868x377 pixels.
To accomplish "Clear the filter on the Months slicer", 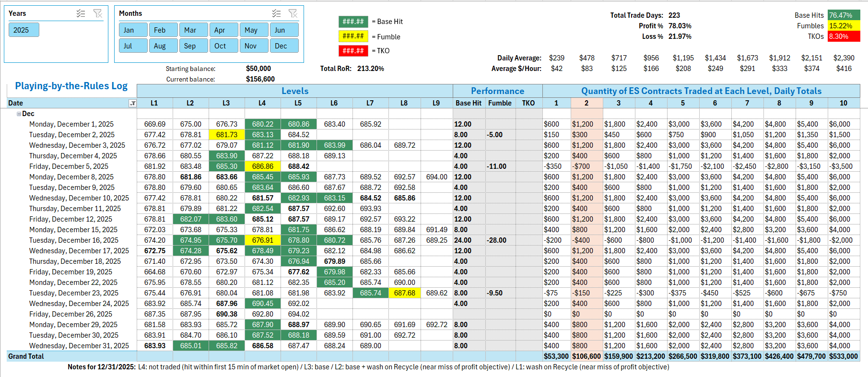I will click(293, 13).
